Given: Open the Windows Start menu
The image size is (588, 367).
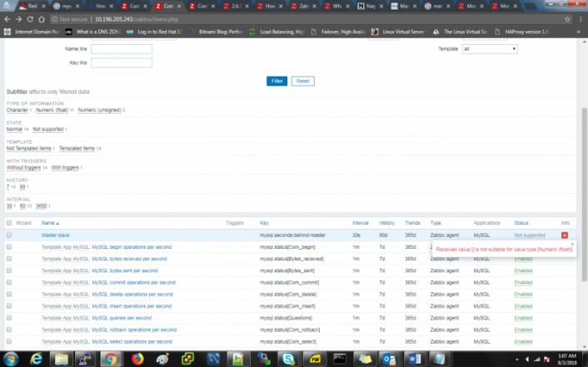Looking at the screenshot, I should click(x=11, y=360).
